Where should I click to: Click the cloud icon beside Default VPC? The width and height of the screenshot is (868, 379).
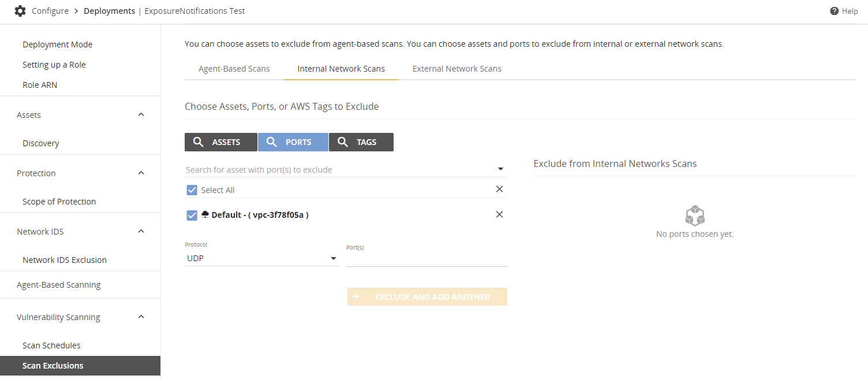[x=205, y=214]
